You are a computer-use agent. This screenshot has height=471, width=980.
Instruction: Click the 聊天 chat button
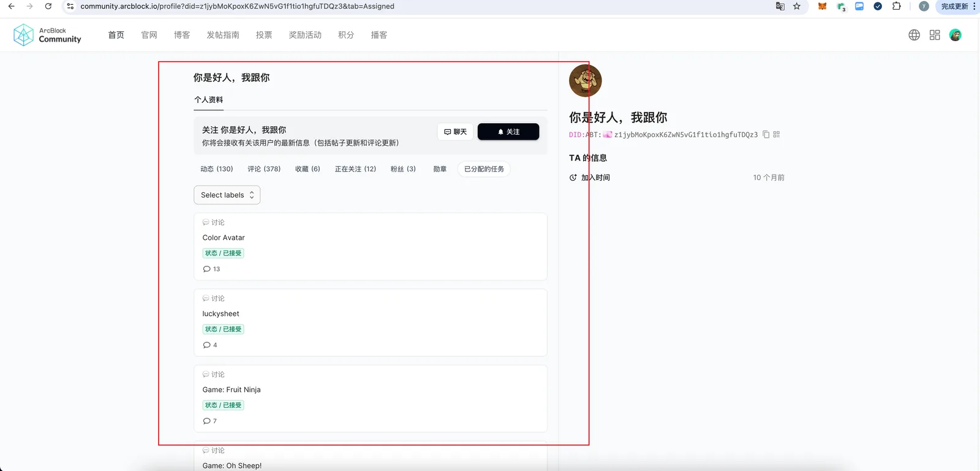455,132
